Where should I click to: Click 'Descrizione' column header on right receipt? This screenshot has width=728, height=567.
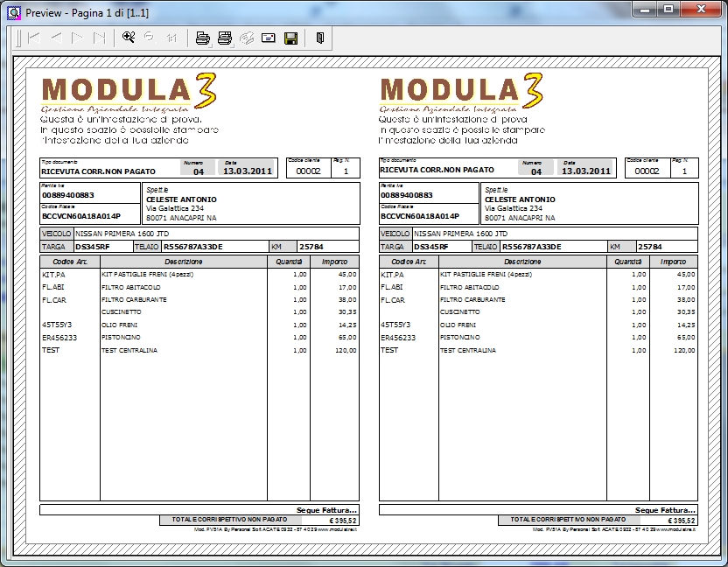522,262
